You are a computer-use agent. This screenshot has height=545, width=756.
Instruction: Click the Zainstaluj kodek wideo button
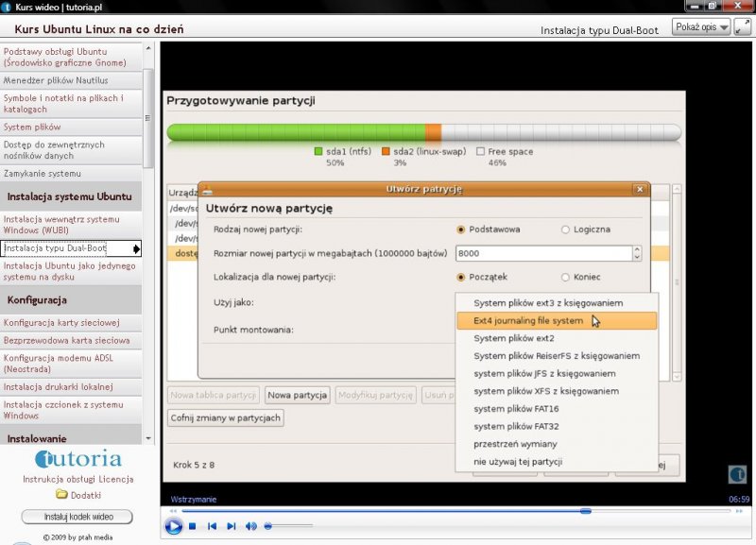coord(77,517)
